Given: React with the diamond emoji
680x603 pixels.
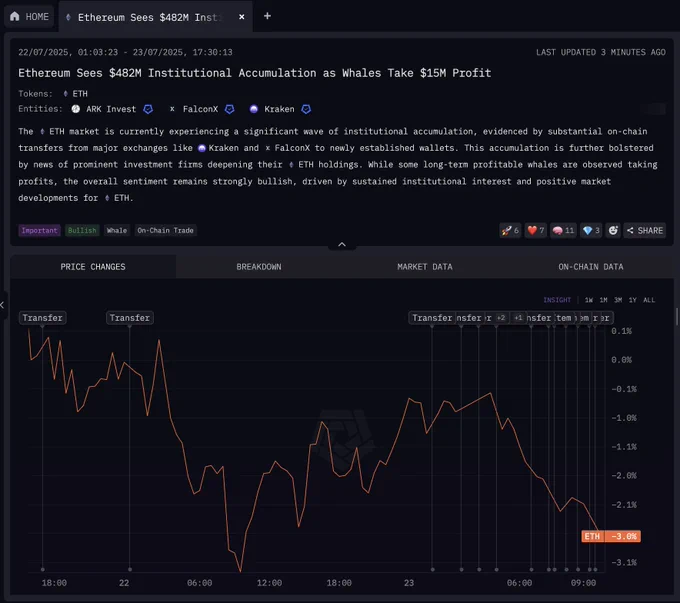Looking at the screenshot, I should tap(591, 230).
